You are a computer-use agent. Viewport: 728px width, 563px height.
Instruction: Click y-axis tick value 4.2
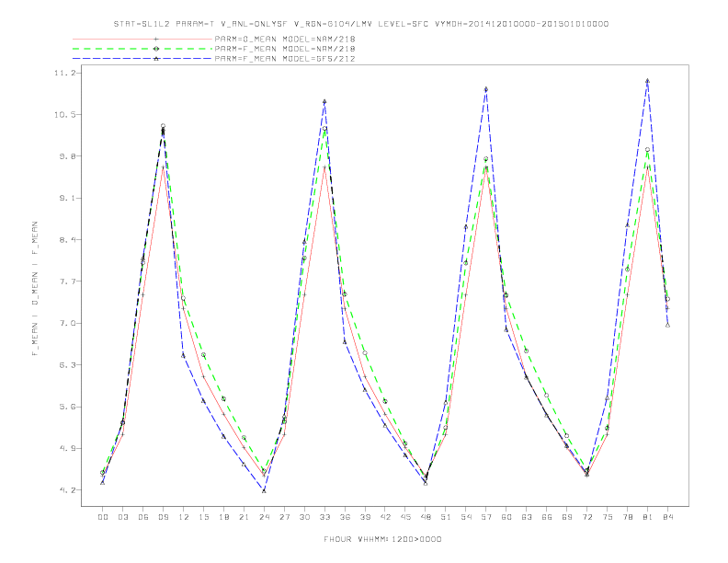point(66,489)
